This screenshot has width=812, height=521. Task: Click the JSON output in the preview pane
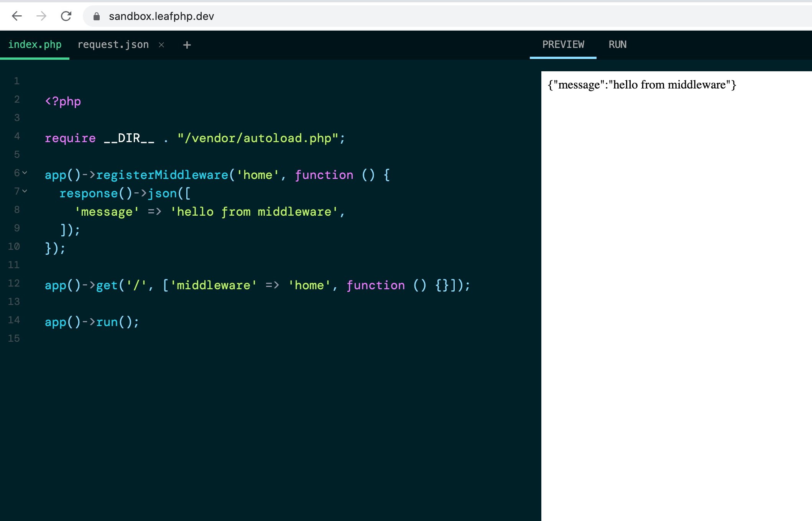tap(641, 84)
